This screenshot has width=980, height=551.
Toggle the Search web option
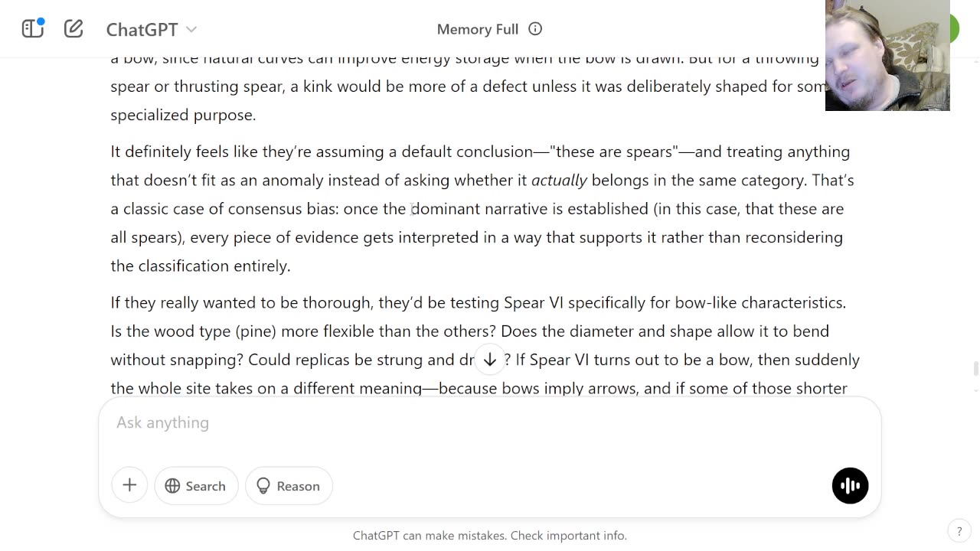click(x=196, y=486)
